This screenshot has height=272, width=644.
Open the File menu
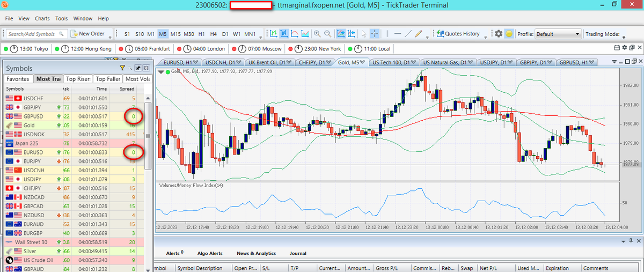tap(9, 18)
